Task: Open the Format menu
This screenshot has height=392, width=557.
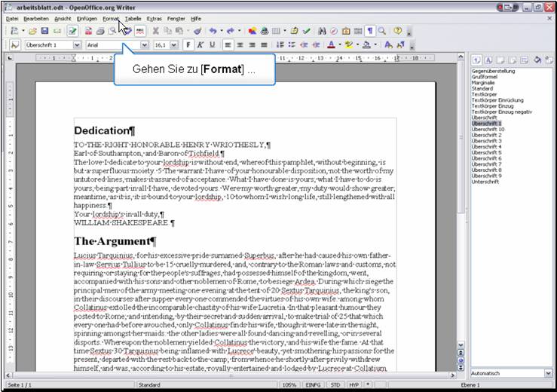Action: coord(111,17)
